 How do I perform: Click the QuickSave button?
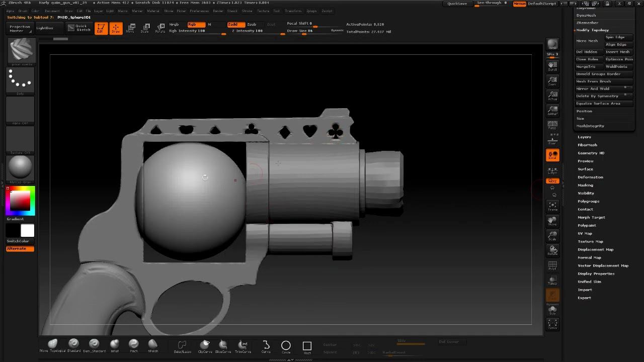pyautogui.click(x=457, y=4)
